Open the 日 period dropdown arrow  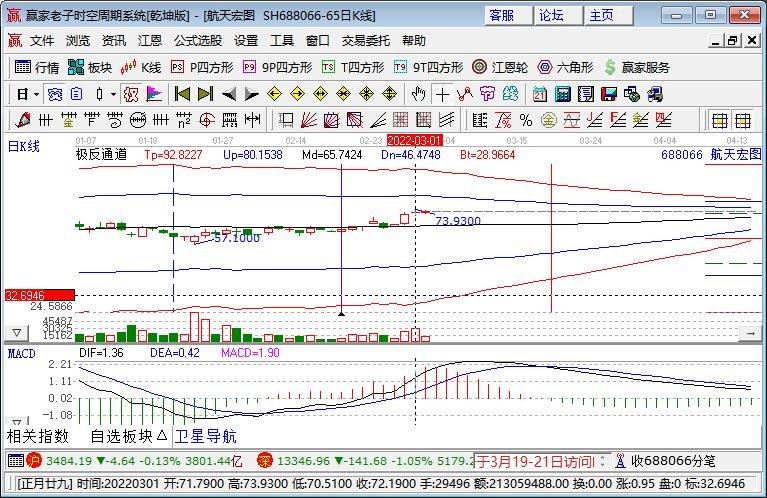point(37,94)
